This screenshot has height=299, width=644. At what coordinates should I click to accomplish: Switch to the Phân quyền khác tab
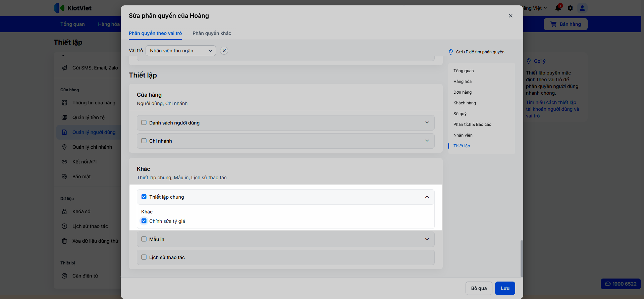point(212,33)
